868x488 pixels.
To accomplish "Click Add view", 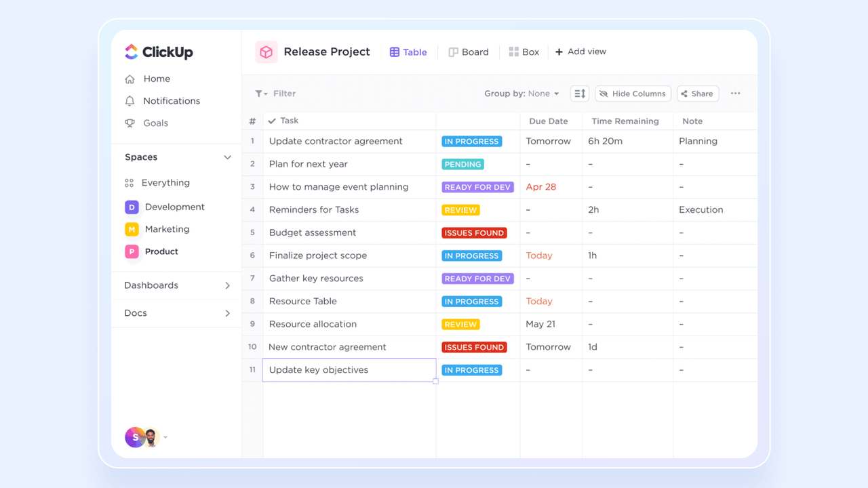I will coord(580,52).
